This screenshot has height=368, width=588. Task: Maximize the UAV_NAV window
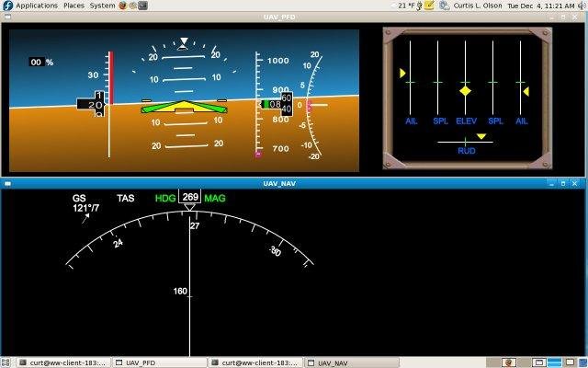pyautogui.click(x=563, y=184)
